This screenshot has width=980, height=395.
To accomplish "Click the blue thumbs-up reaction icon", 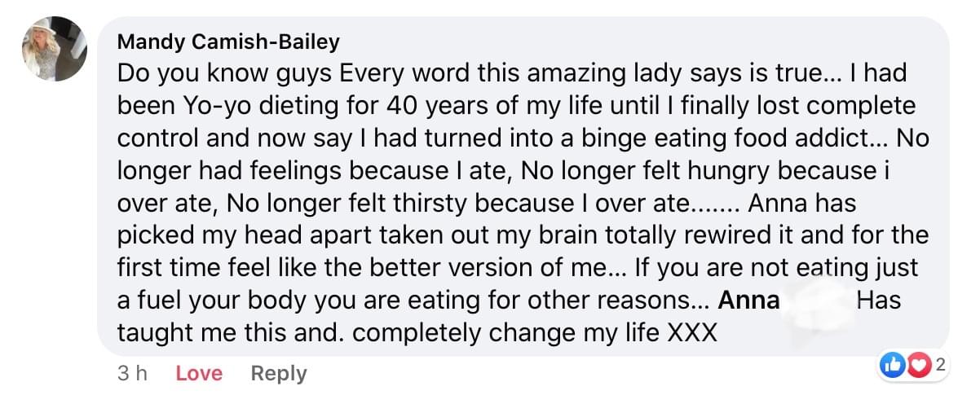I will 894,366.
